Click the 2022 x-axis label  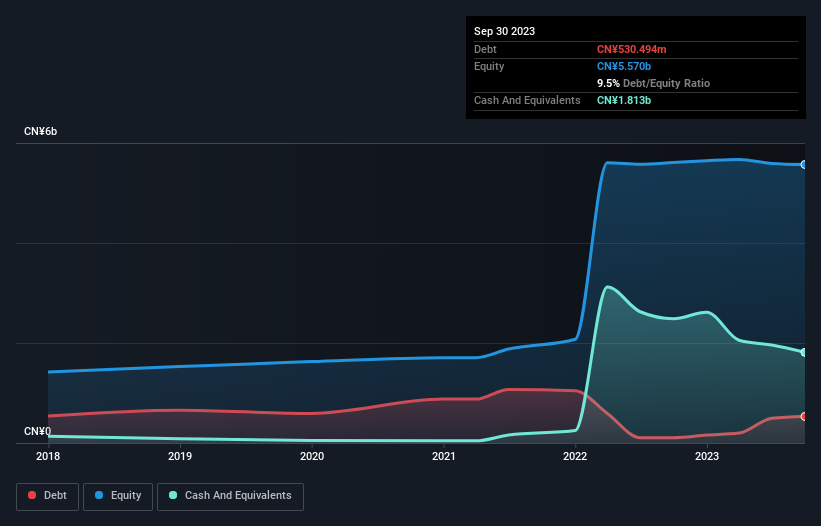click(x=575, y=456)
